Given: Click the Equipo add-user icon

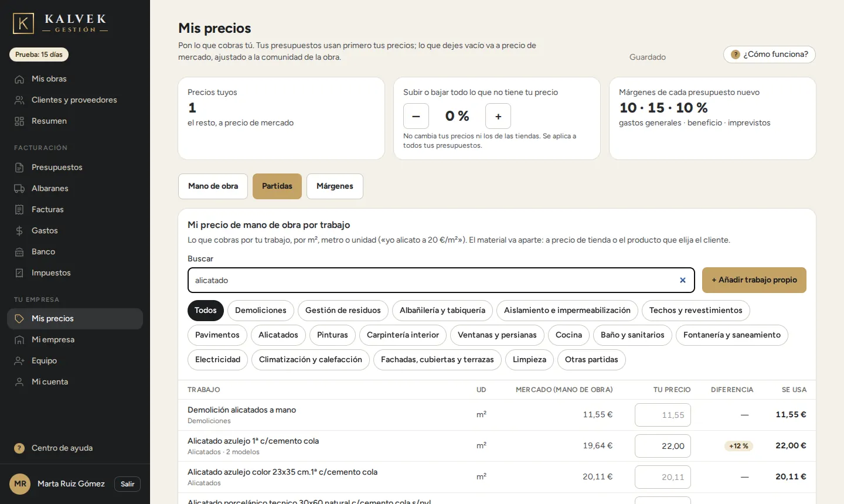Looking at the screenshot, I should click(x=19, y=361).
